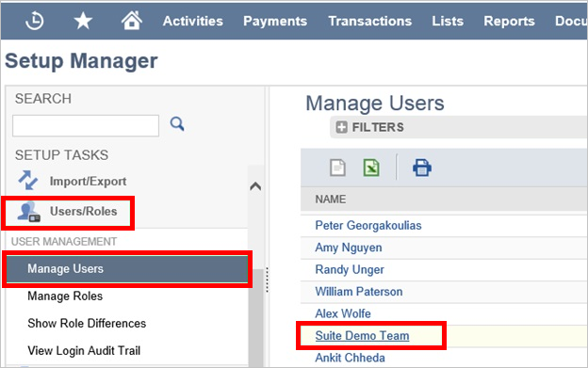Open the Recent Records clock icon

pyautogui.click(x=35, y=21)
